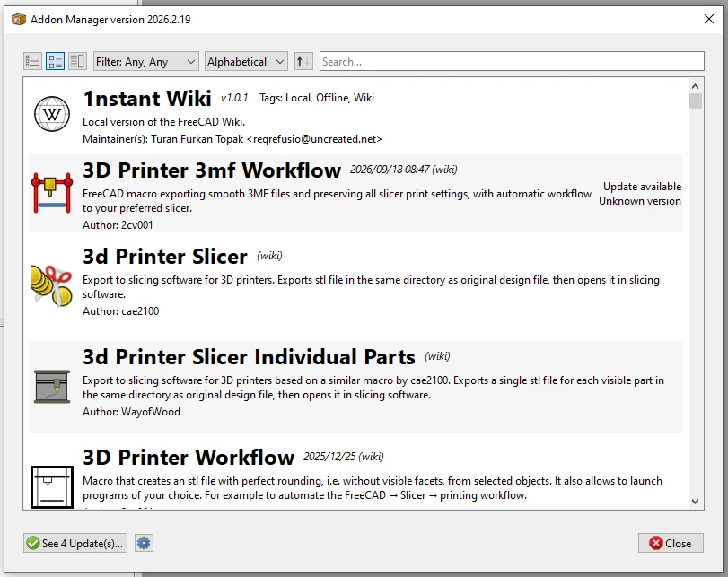Click the scrollbar up arrow

point(695,86)
